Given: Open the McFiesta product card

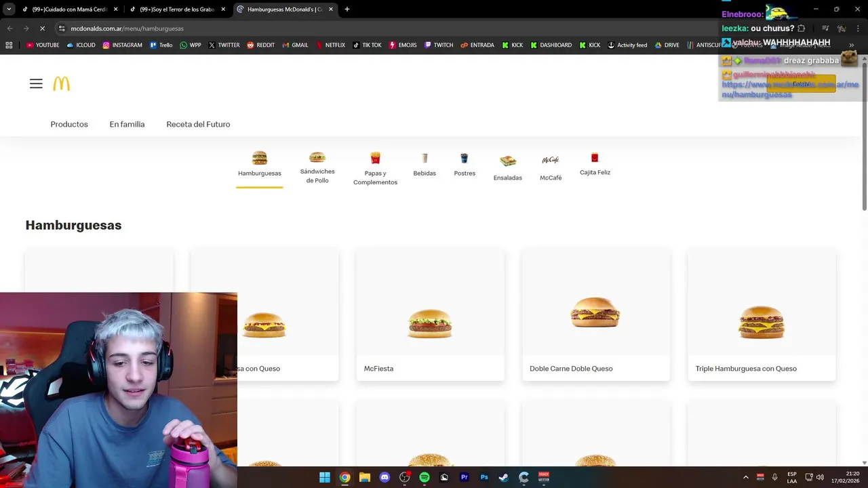Looking at the screenshot, I should click(x=430, y=315).
